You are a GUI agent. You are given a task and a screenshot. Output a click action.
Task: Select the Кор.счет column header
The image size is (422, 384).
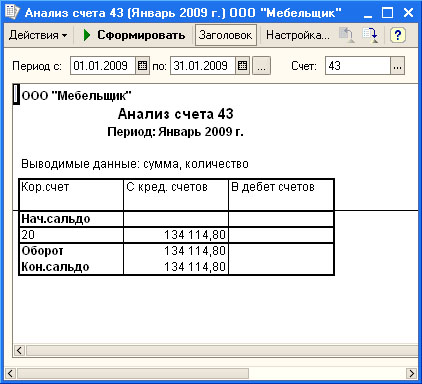click(71, 195)
